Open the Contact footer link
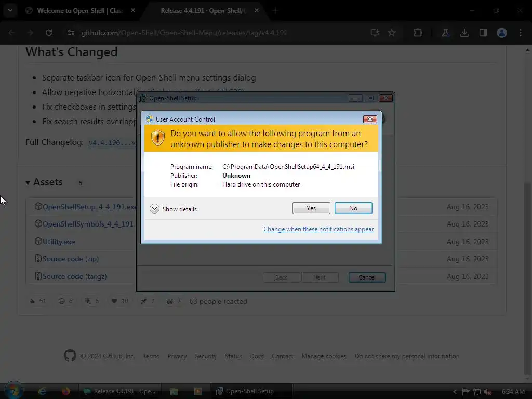This screenshot has width=532, height=399. pyautogui.click(x=283, y=356)
